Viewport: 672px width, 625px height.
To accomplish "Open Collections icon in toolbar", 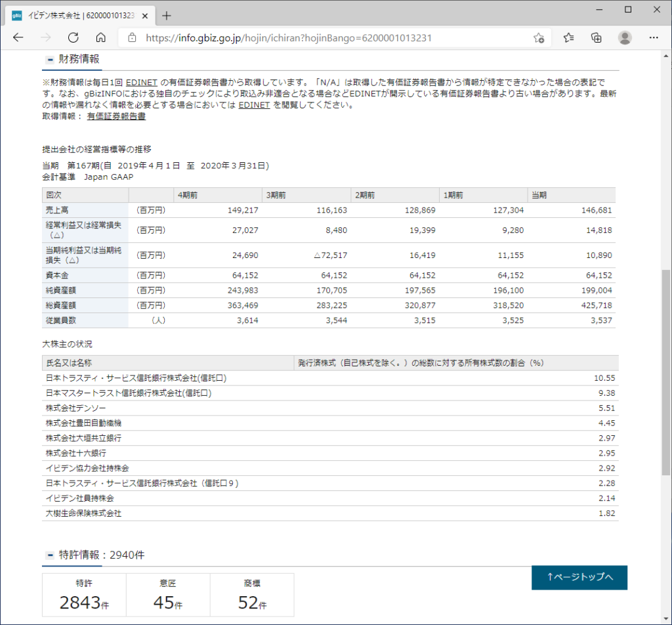I will tap(596, 37).
